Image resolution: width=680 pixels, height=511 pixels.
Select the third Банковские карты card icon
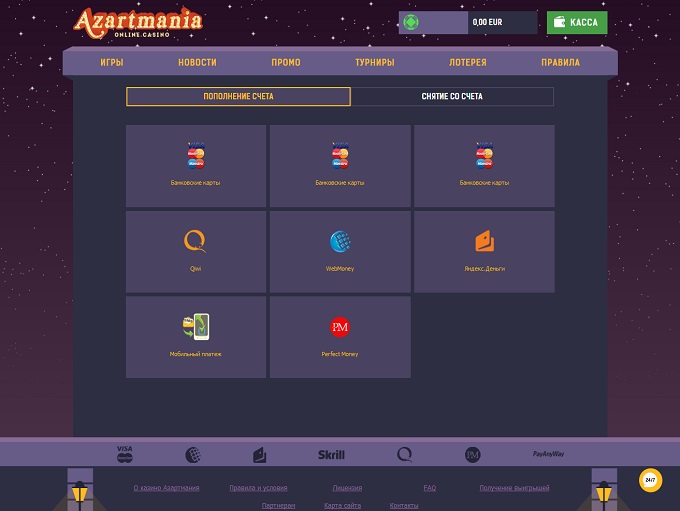pyautogui.click(x=484, y=155)
